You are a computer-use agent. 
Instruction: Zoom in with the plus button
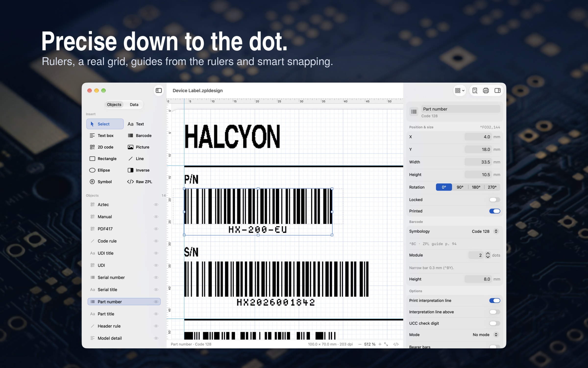pos(380,344)
